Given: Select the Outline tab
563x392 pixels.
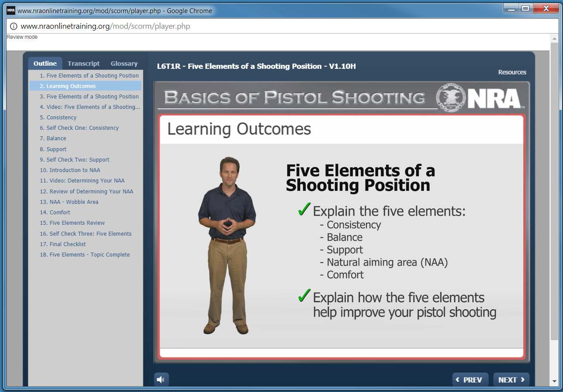Looking at the screenshot, I should tap(45, 63).
